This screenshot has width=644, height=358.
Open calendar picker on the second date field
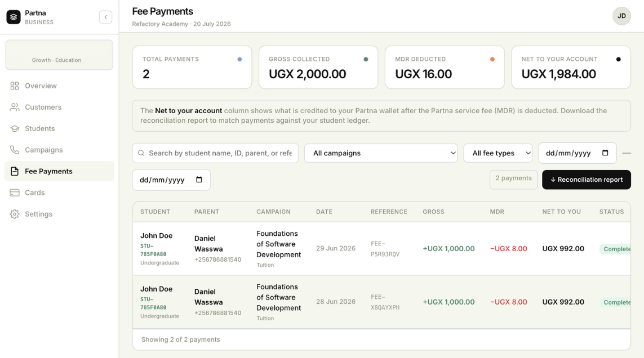coord(199,180)
